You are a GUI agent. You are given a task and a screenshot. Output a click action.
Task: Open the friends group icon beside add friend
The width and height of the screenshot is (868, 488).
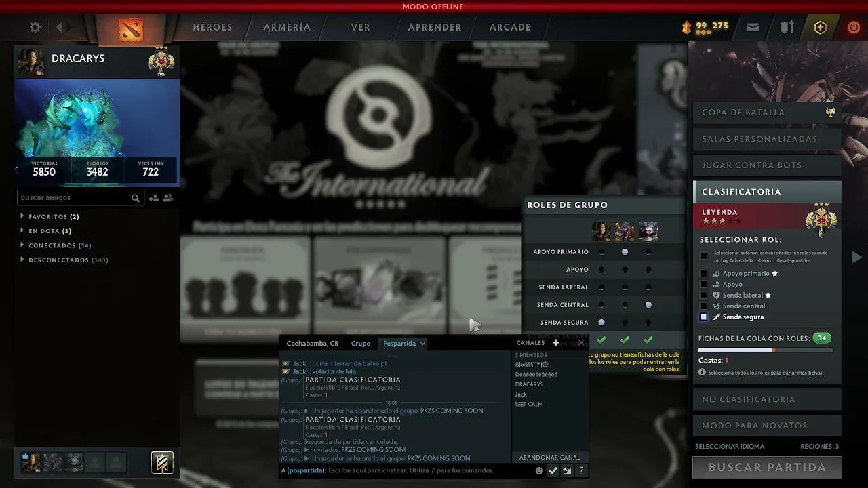coord(168,198)
